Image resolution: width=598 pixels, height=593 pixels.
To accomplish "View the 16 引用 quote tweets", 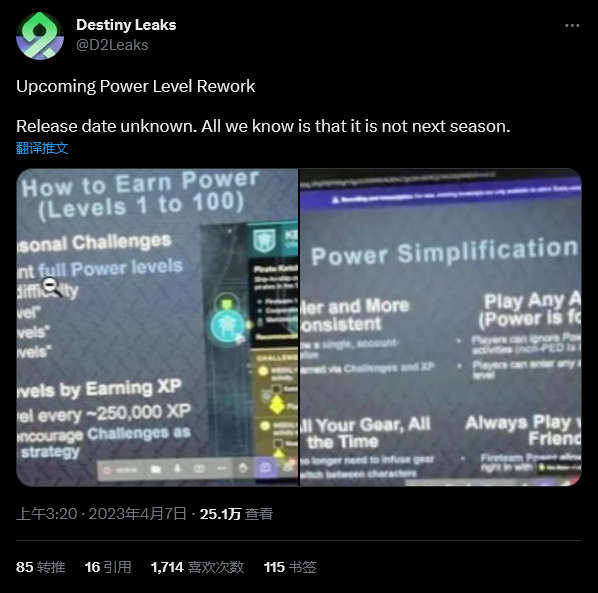I will click(x=108, y=567).
